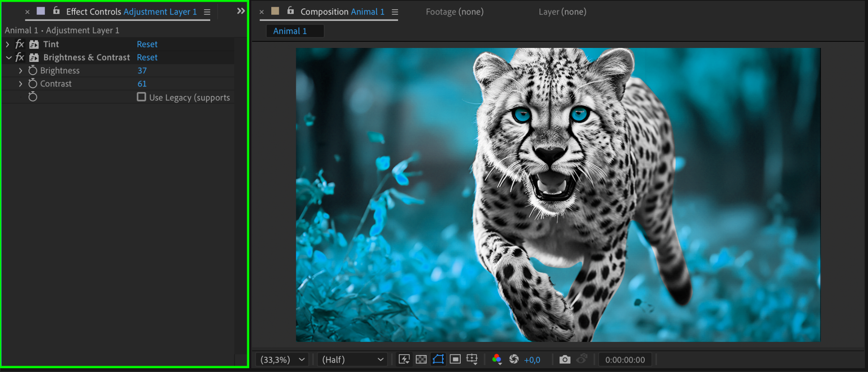
Task: Click the Fast Previews icon
Action: pos(404,359)
